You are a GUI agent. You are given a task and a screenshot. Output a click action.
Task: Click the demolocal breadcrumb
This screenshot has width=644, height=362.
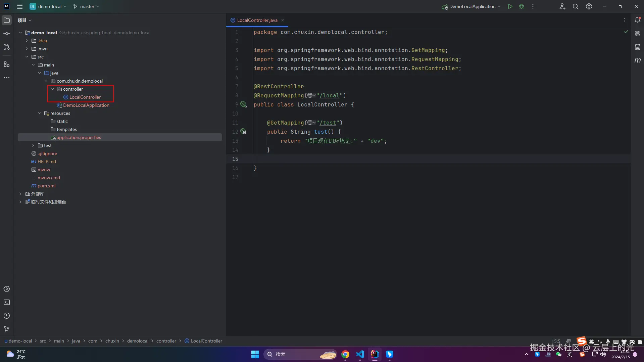138,341
